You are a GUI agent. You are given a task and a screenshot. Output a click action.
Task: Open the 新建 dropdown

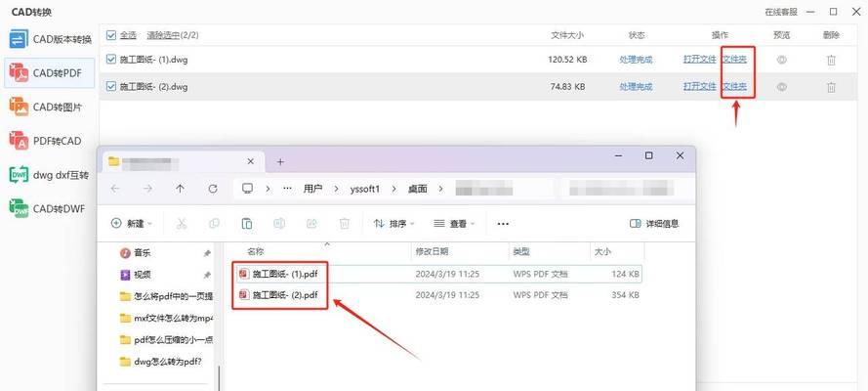[133, 224]
